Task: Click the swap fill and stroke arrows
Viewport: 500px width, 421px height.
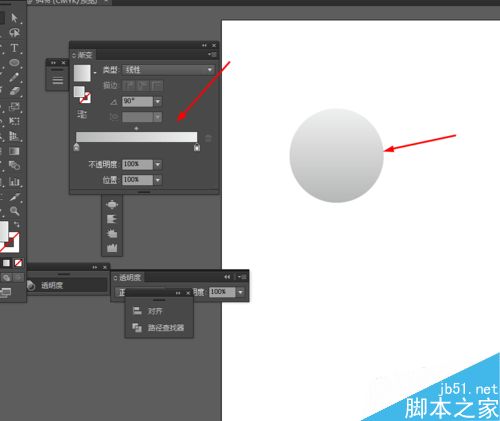Action: click(17, 224)
